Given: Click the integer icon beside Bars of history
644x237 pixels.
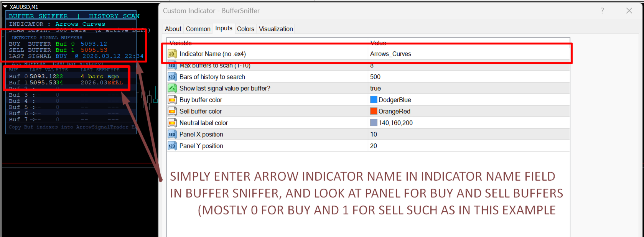Looking at the screenshot, I should pyautogui.click(x=172, y=77).
